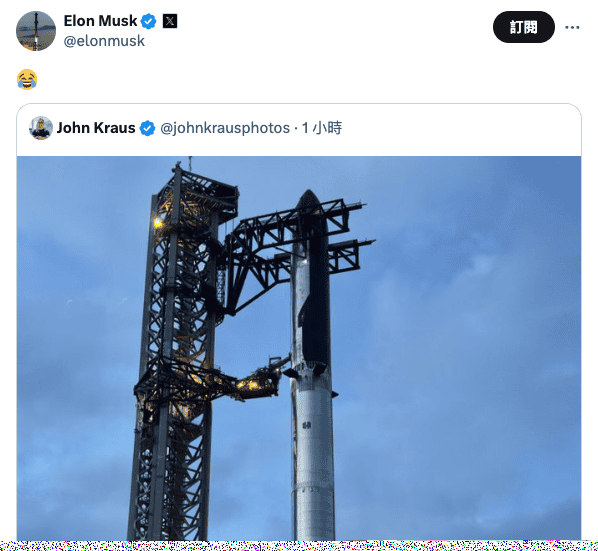Open the @elonmusk handle link

104,41
